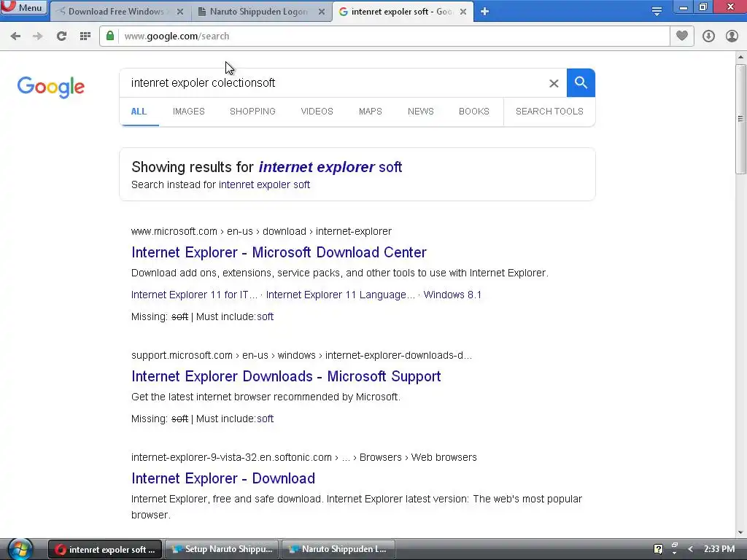Switch to SHOPPING results

point(252,112)
